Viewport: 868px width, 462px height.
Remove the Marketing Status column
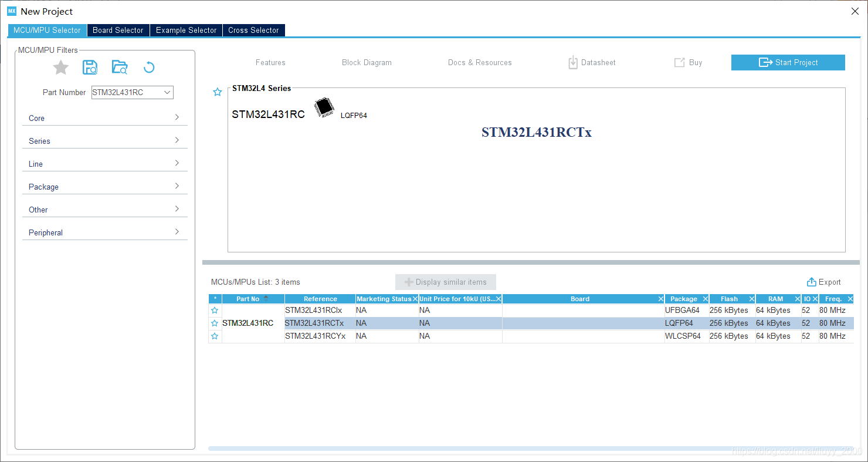[x=415, y=299]
